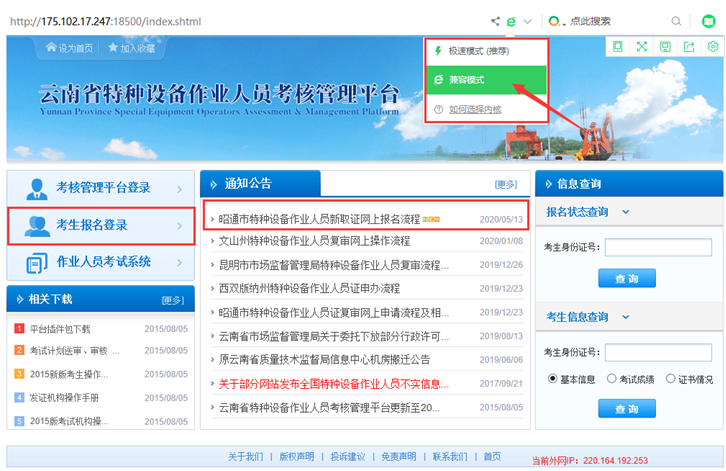The width and height of the screenshot is (726, 471).
Task: Click the green IE engine mode icon
Action: click(511, 21)
